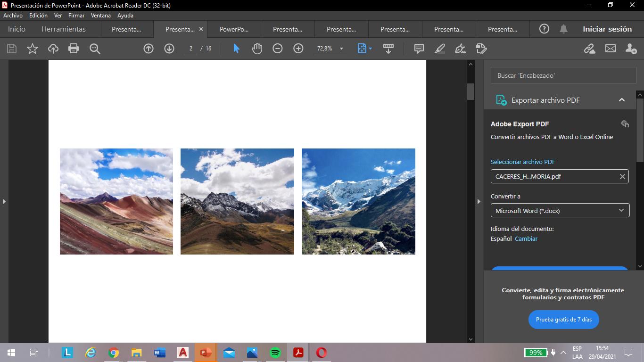Open the Ayuda menu
This screenshot has height=362, width=644.
125,16
